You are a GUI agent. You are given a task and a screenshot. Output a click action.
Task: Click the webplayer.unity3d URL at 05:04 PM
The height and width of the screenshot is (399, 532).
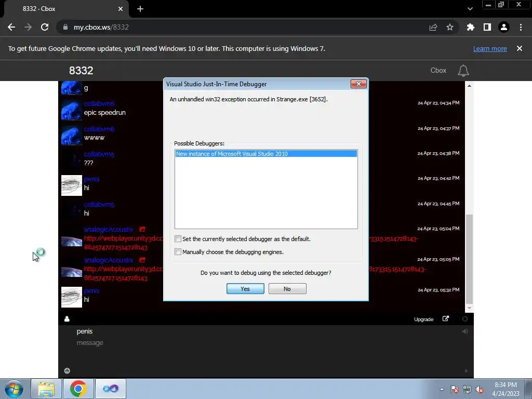coord(124,238)
